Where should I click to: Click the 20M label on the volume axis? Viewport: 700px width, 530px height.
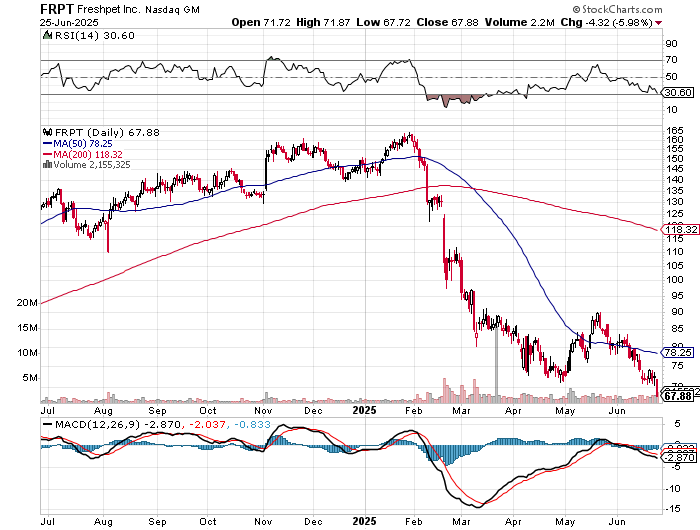[x=27, y=303]
